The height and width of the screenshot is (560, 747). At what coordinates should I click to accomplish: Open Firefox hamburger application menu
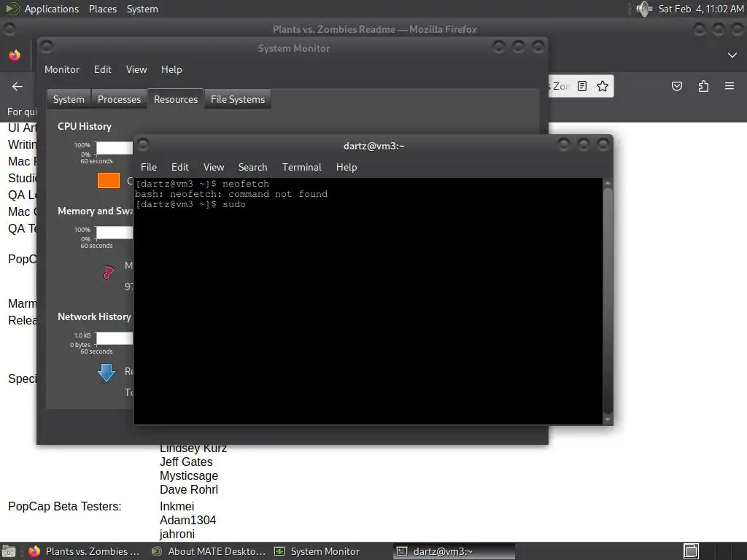point(729,86)
